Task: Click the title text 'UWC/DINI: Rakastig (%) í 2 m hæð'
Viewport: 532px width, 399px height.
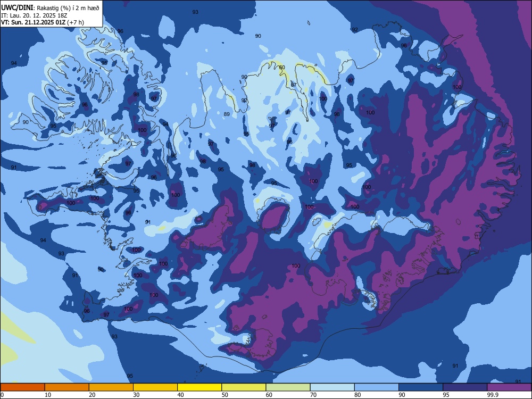Action: coord(50,8)
